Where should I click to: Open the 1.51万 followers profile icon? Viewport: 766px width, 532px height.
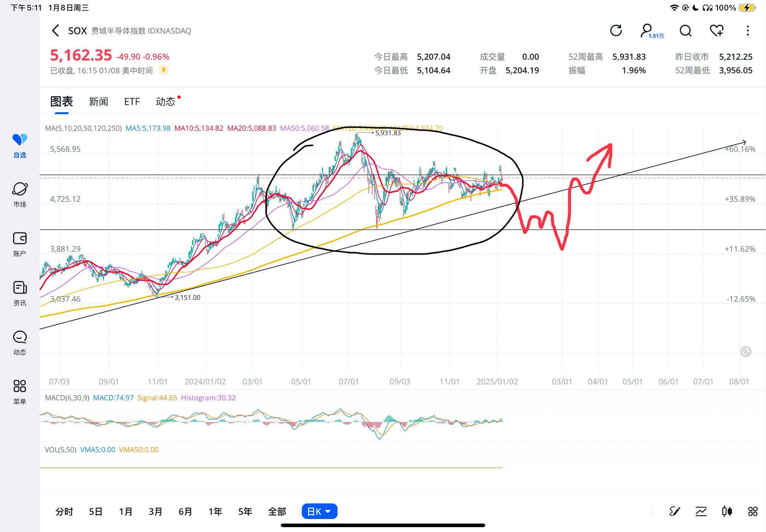(651, 31)
